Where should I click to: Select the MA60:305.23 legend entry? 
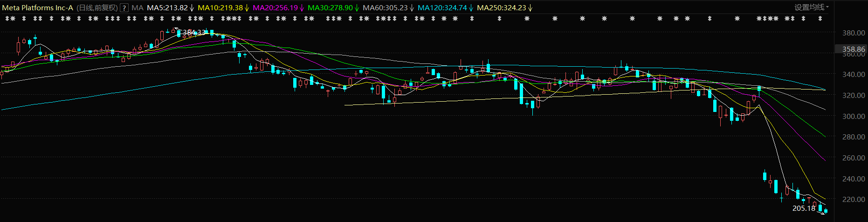coord(388,7)
